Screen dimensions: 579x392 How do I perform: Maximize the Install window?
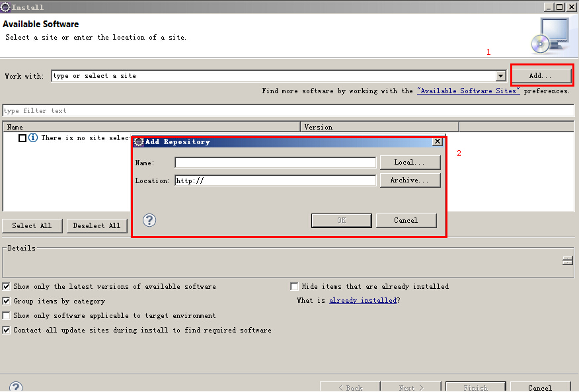point(560,7)
